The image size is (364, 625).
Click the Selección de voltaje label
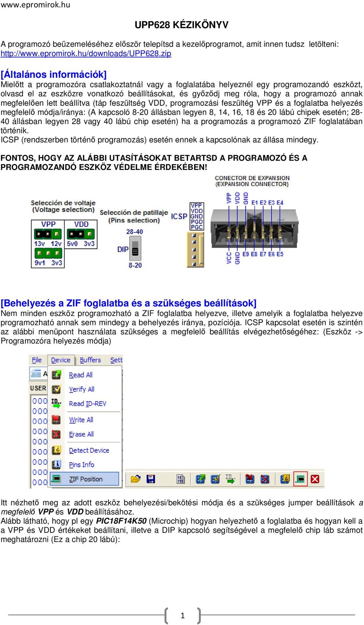63,203
